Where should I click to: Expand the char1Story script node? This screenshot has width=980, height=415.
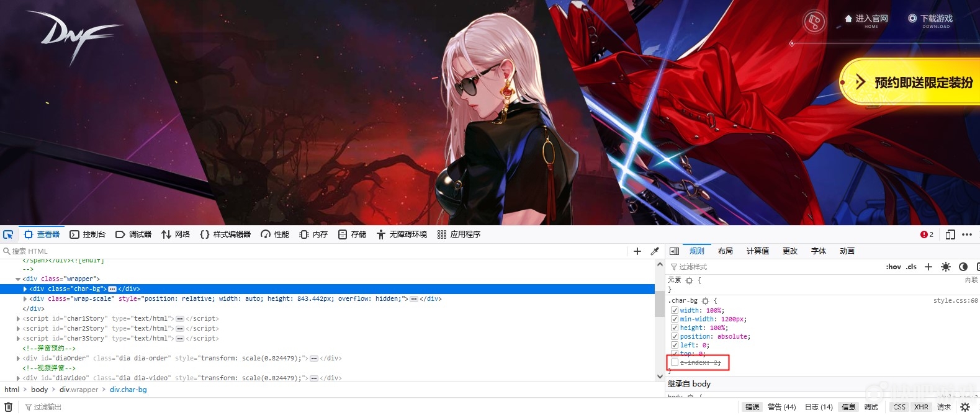pos(18,319)
